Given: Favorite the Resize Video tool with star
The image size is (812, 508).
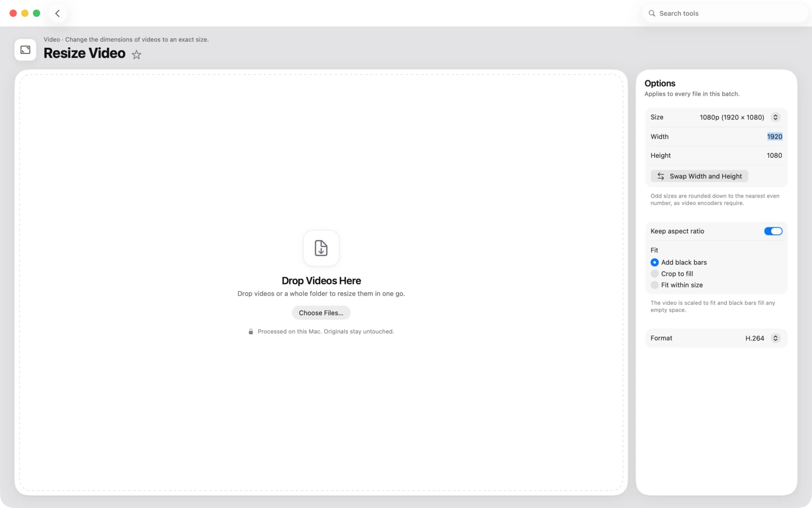Looking at the screenshot, I should click(x=137, y=54).
